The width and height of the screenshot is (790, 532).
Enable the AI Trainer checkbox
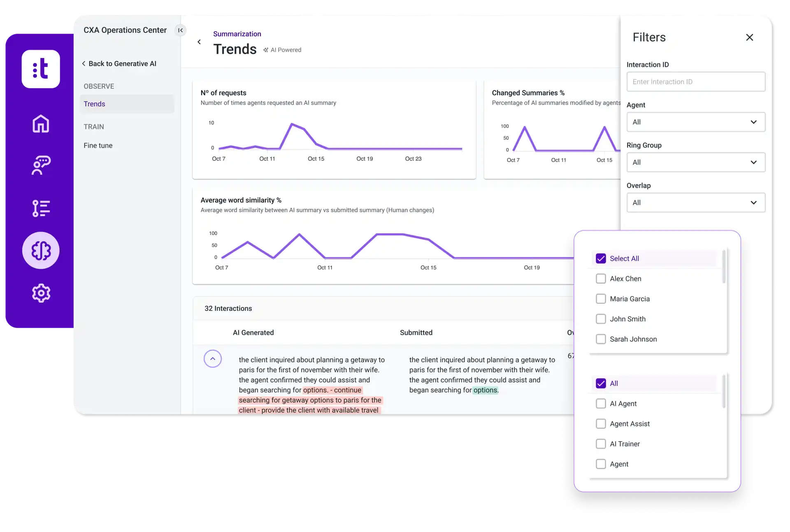[601, 444]
